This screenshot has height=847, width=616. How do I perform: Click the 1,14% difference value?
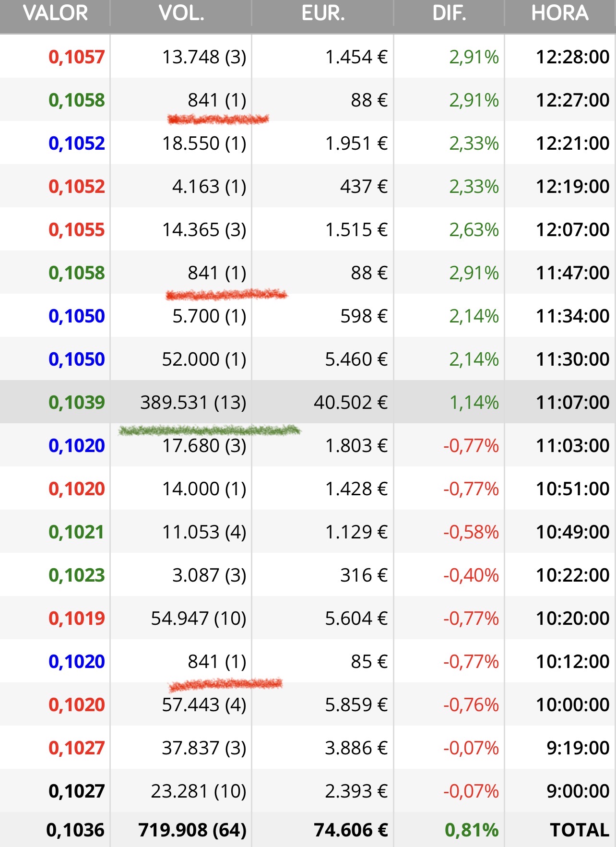(x=474, y=402)
